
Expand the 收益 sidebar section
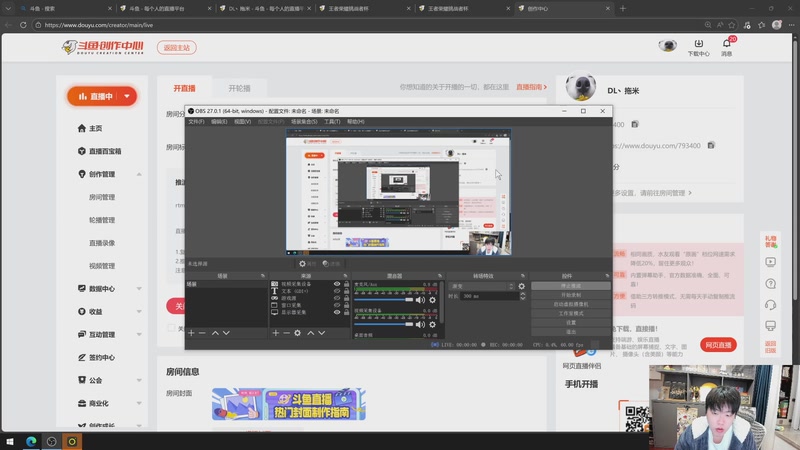click(x=139, y=312)
